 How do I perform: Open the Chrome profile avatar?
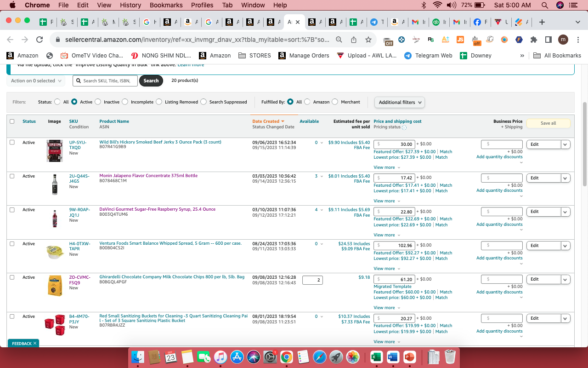(x=563, y=40)
